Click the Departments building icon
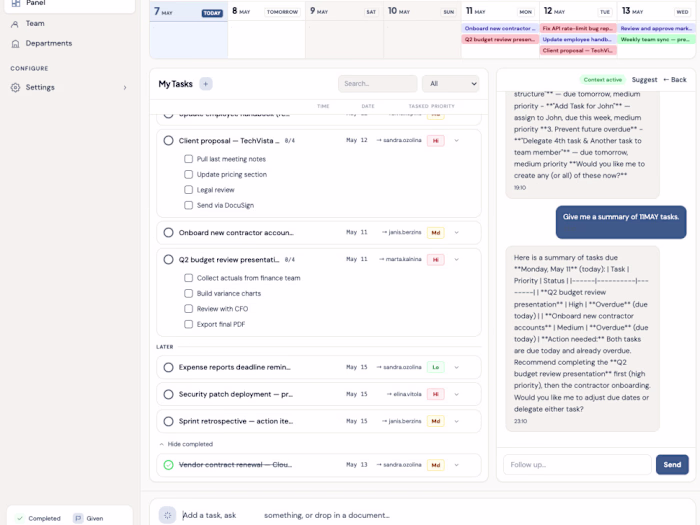The image size is (700, 525). point(15,44)
